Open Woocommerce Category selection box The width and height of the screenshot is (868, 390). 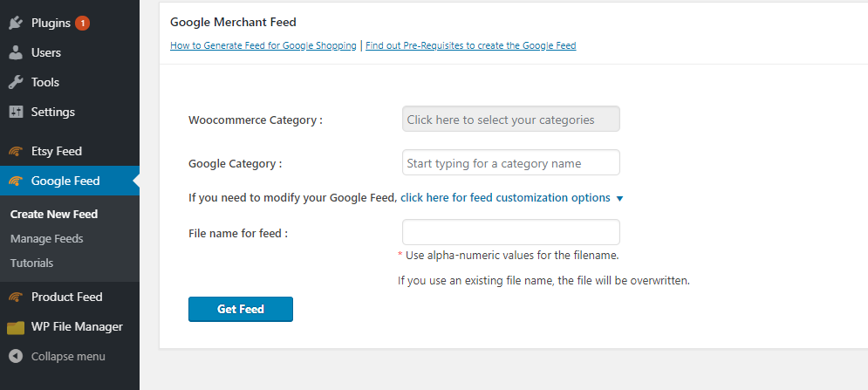(x=511, y=120)
